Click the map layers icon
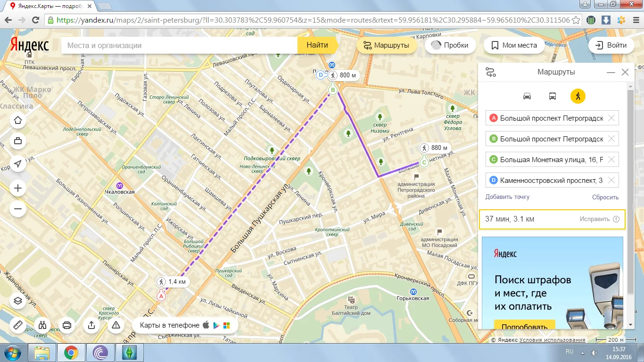 point(18,301)
